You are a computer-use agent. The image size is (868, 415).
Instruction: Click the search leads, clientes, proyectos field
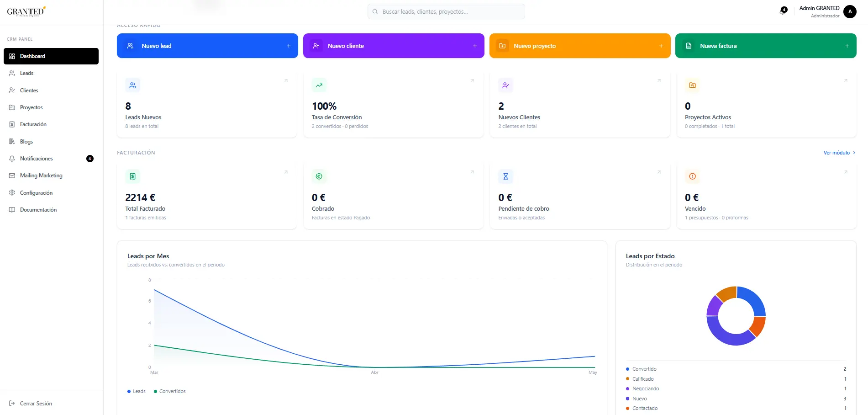[446, 12]
